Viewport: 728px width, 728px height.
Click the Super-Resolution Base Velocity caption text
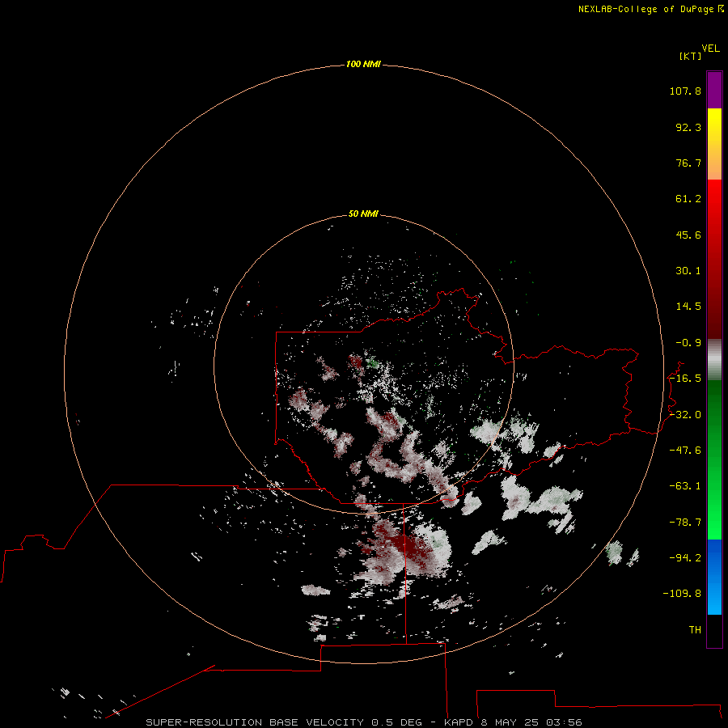363,722
